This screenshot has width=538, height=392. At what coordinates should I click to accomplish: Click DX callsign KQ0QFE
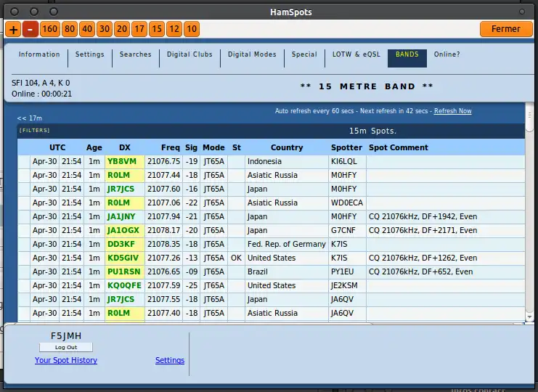click(x=124, y=286)
